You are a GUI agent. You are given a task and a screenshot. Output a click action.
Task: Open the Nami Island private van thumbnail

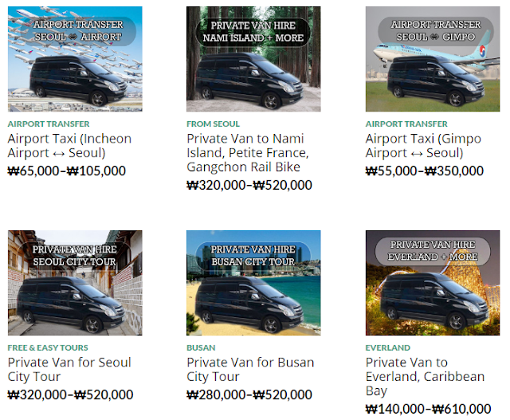click(x=253, y=59)
